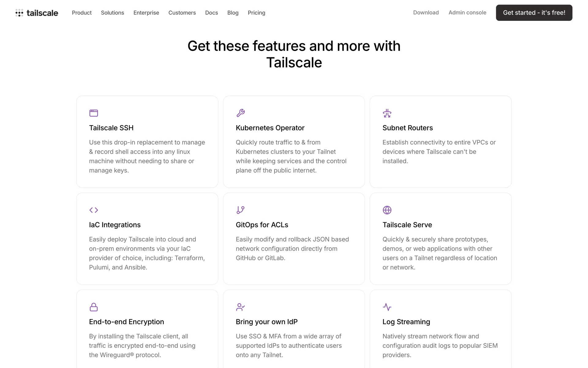Go to the Enterprise page

(146, 13)
